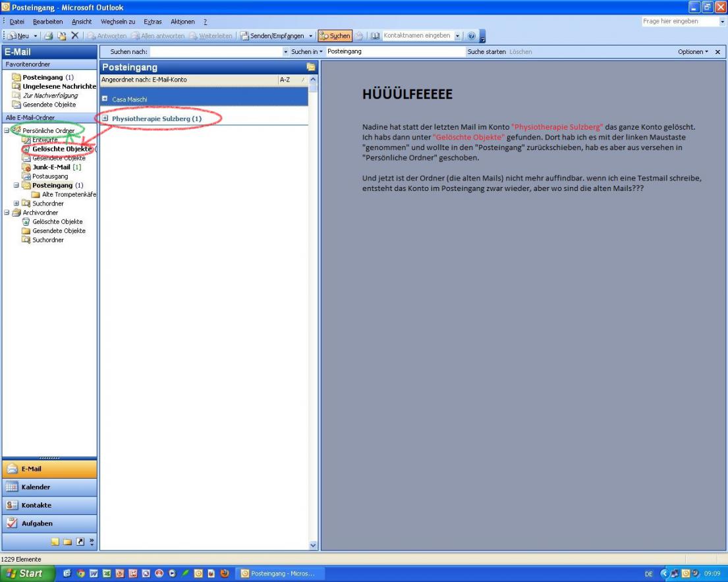Click the navigation pane configure buttons chevron
Viewport: 728px width, 582px height.
pyautogui.click(x=92, y=542)
